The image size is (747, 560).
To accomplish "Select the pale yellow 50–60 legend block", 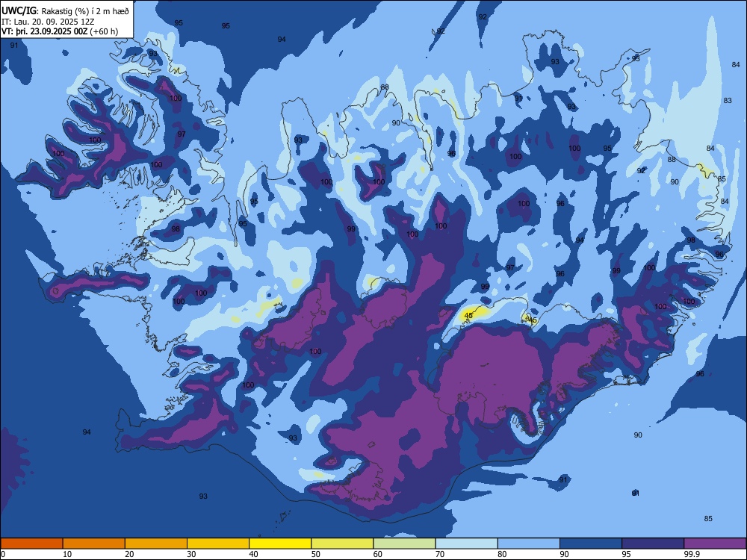I will coord(343,544).
